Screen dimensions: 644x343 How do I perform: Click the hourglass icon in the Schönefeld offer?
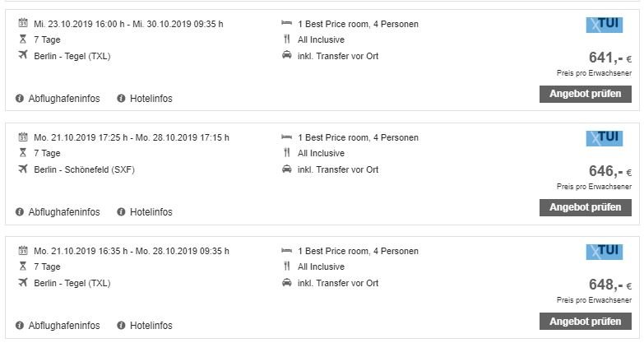pos(23,153)
